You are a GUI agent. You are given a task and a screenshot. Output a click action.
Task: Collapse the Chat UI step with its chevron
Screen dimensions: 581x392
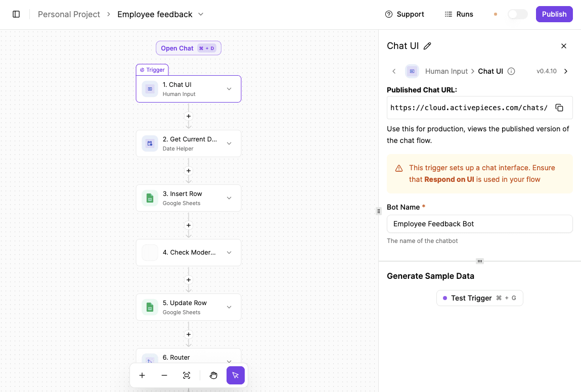pyautogui.click(x=229, y=88)
